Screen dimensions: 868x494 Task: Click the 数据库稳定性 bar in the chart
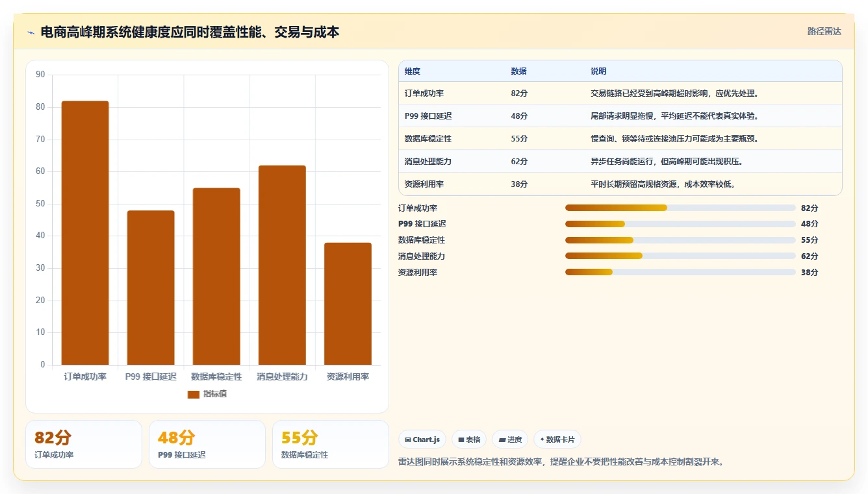216,277
